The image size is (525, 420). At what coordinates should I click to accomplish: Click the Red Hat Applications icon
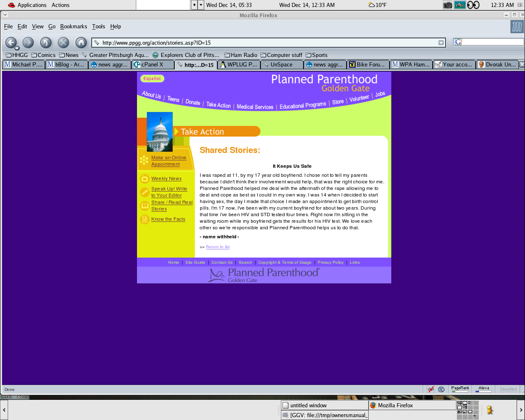[11, 5]
